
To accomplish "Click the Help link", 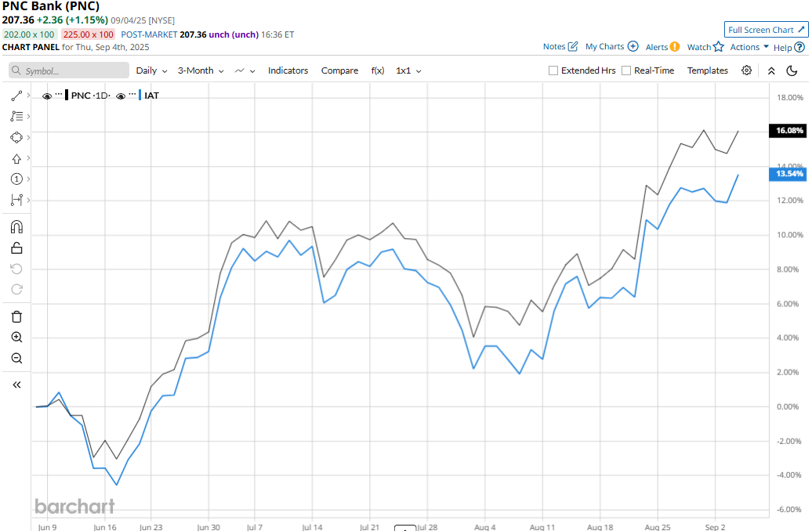I will 782,48.
